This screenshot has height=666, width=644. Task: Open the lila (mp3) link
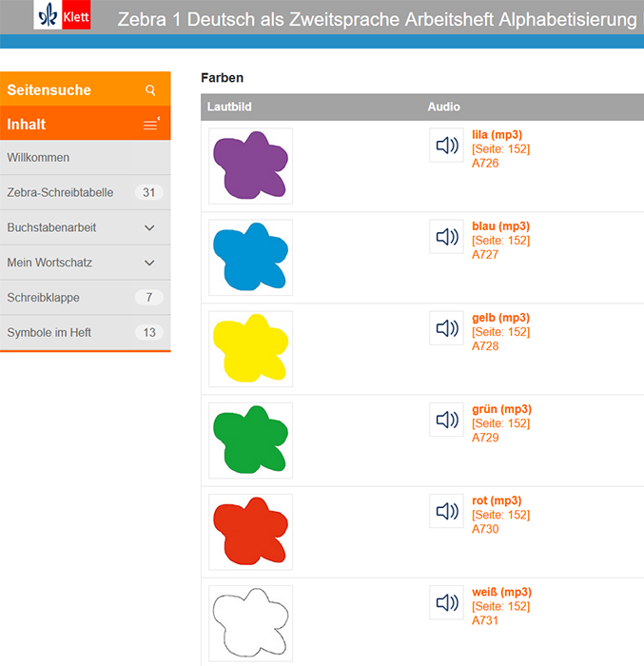[x=497, y=135]
